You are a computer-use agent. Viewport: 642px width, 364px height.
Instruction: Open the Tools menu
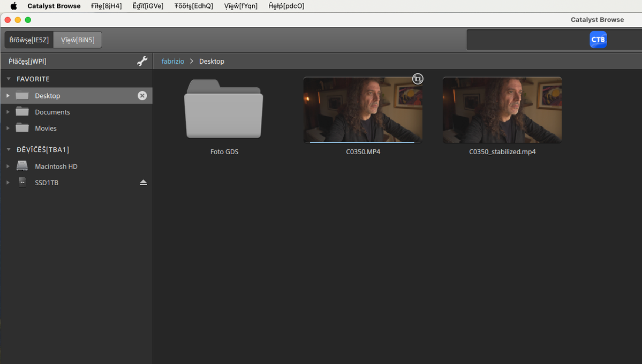193,6
